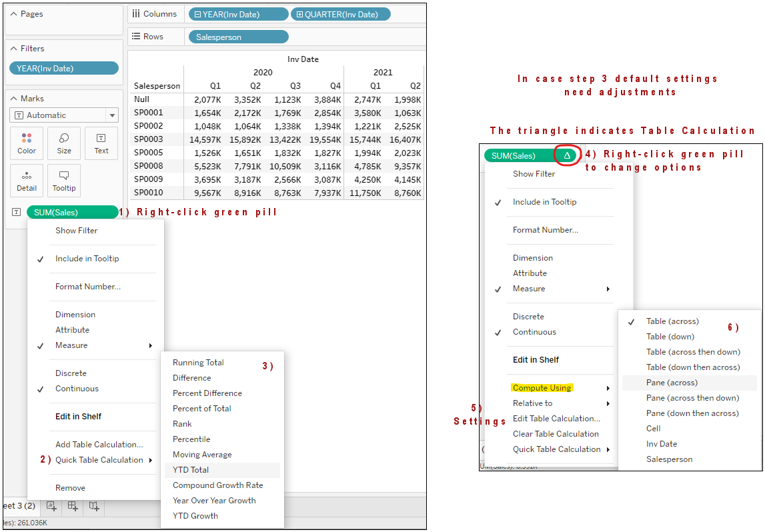Click the delta triangle on SUM(Sales) pill
The image size is (765, 532).
(x=567, y=155)
